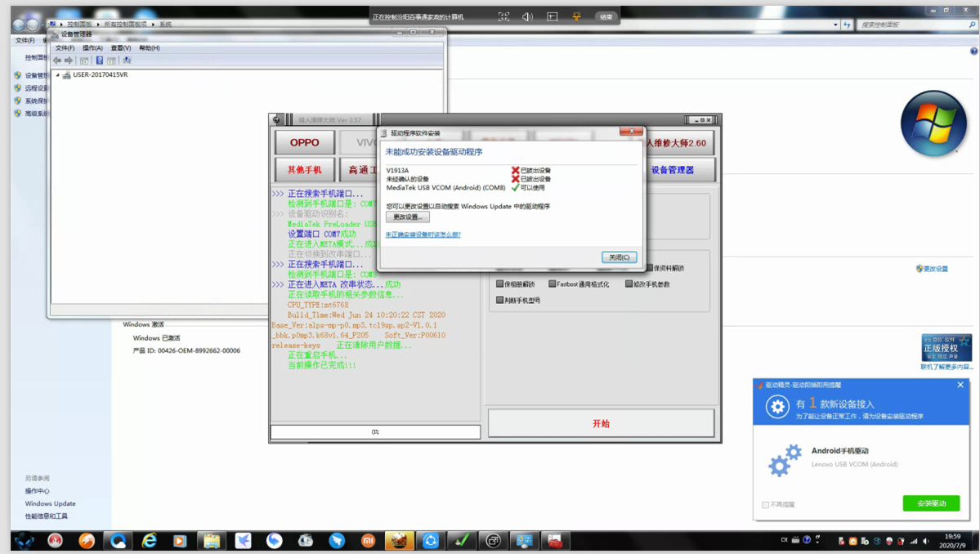Click scan for hardware changes icon

(x=127, y=60)
